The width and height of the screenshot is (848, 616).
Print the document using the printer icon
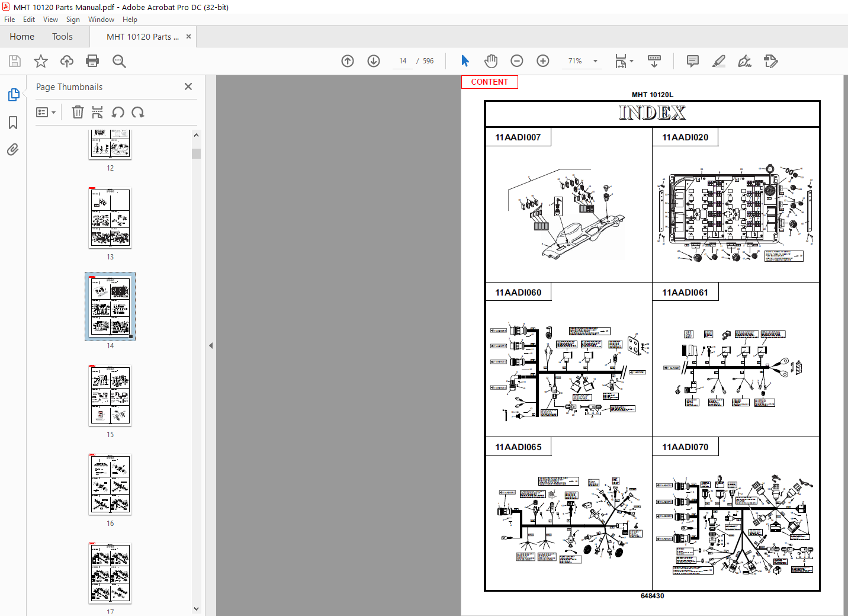pyautogui.click(x=92, y=61)
